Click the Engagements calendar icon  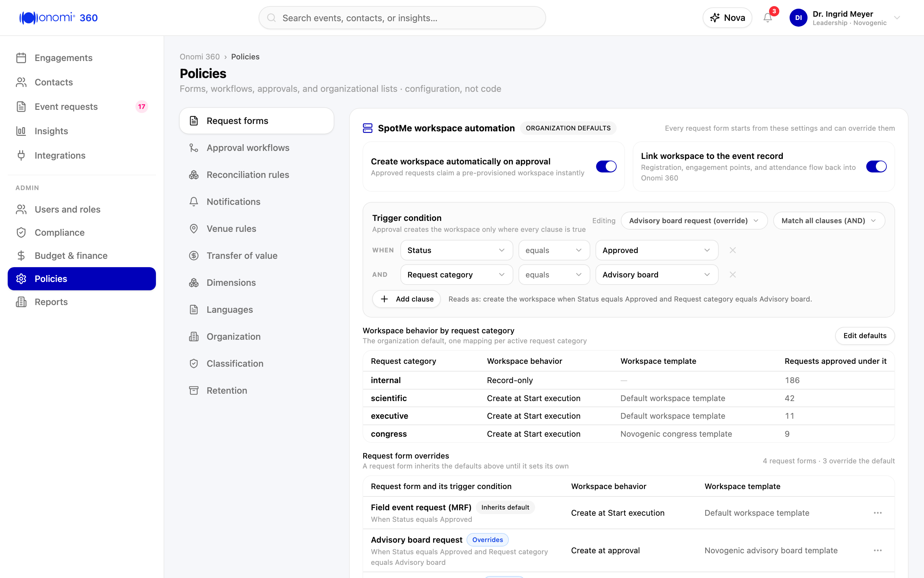tap(21, 58)
